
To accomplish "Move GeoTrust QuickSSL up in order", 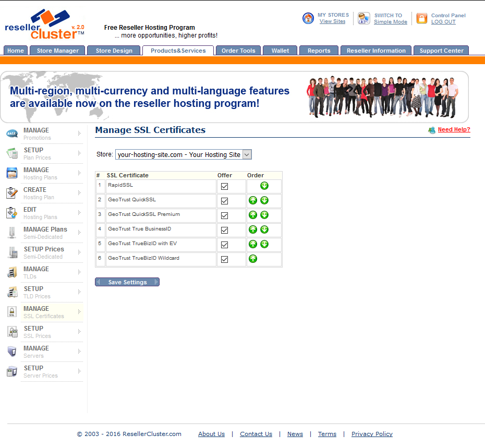I will click(x=253, y=200).
